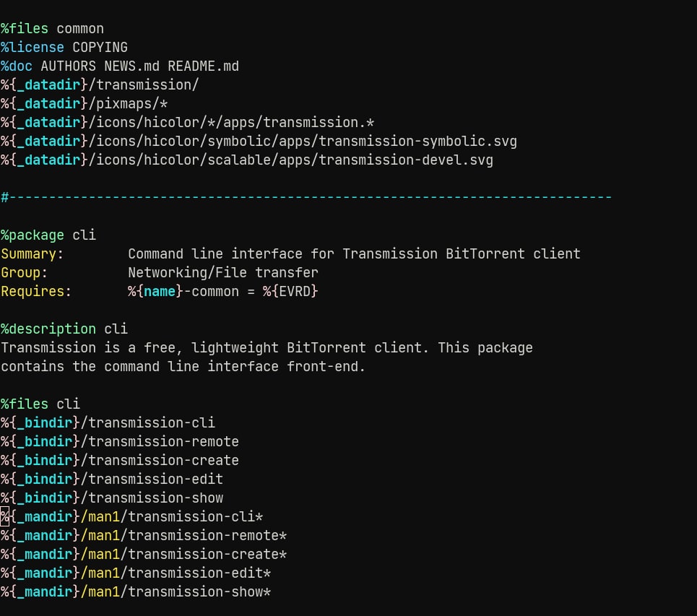The image size is (697, 616).
Task: Click 'Transmission is a free, lightweight' line
Action: pos(267,347)
